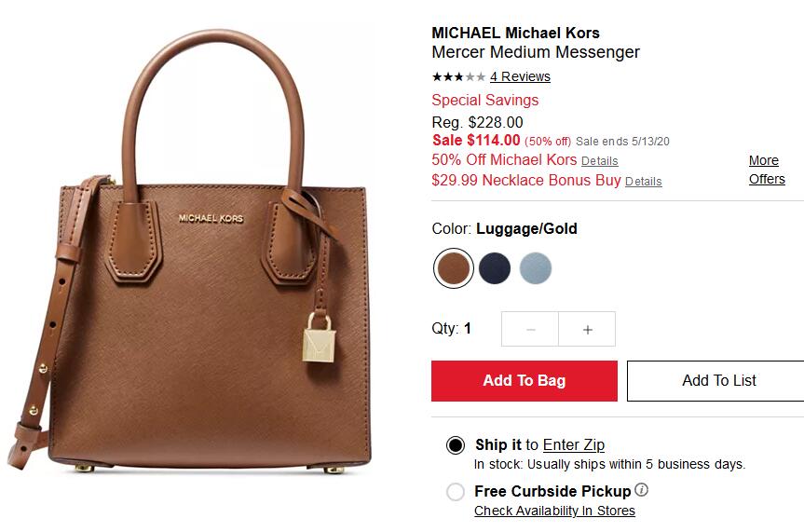Click the info icon beside Free Curbside Pickup
This screenshot has height=532, width=804.
click(642, 490)
